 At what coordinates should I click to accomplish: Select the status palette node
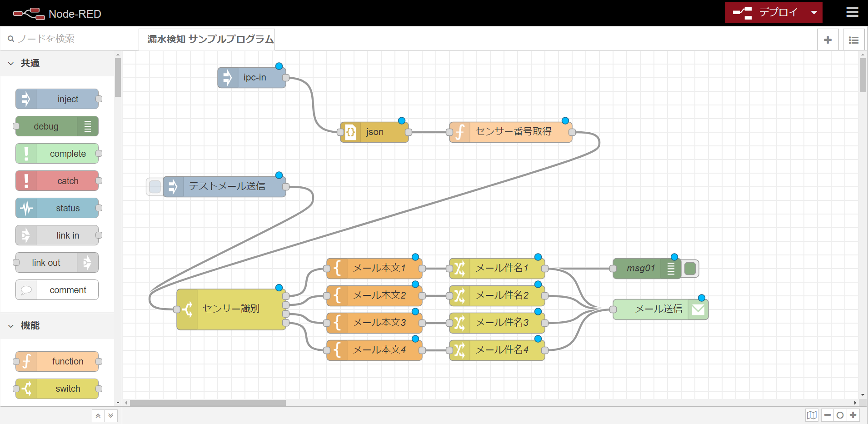tap(57, 208)
